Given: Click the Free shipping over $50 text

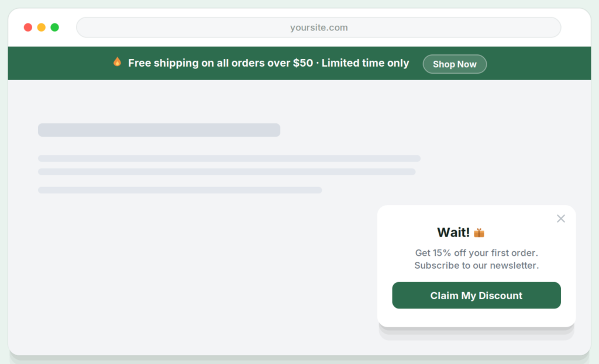Looking at the screenshot, I should click(221, 63).
